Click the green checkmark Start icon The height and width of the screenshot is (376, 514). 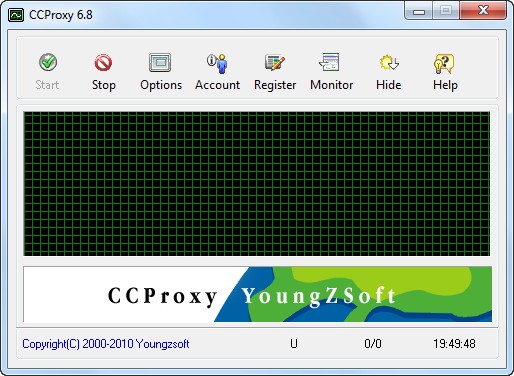click(x=48, y=62)
